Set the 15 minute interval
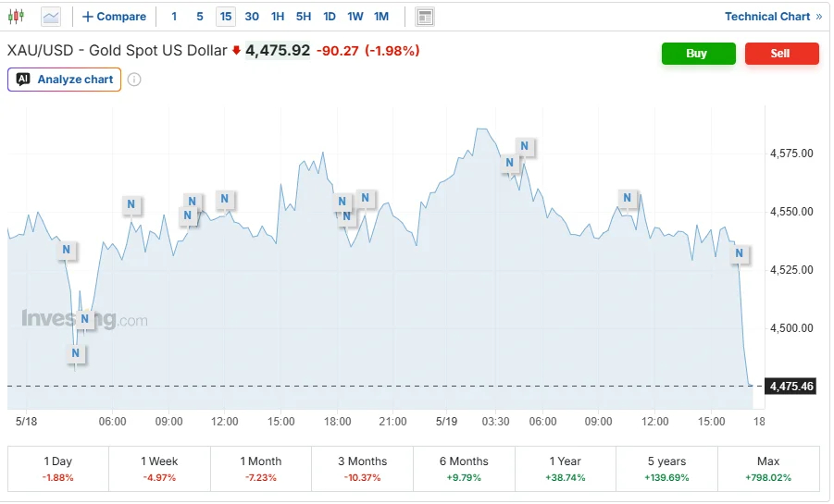This screenshot has width=834, height=504. coord(226,17)
